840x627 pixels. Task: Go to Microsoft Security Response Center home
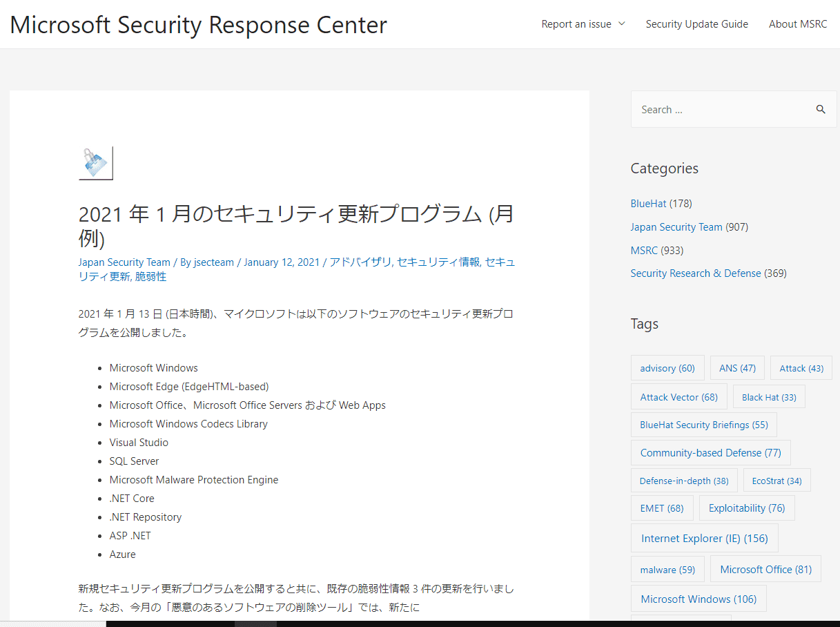point(198,25)
